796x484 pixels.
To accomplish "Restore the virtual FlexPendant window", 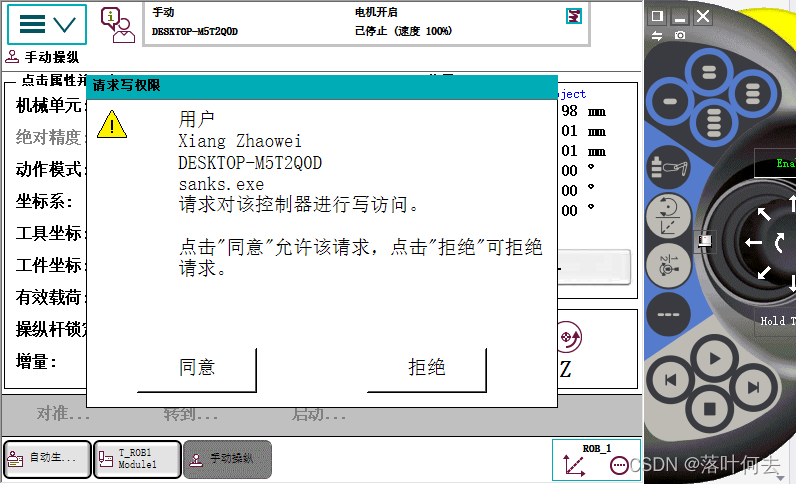I will coord(657,16).
